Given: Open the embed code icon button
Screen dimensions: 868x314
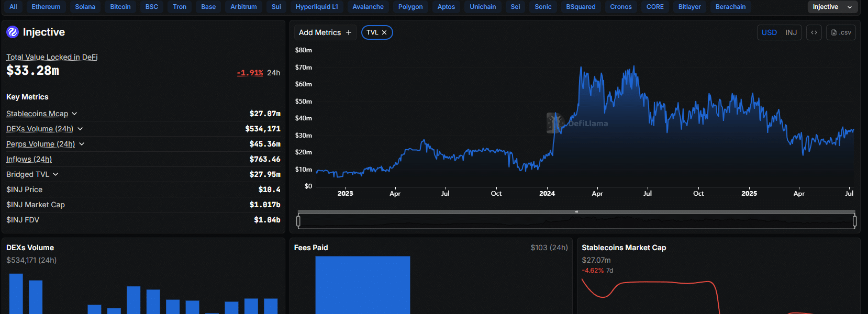Looking at the screenshot, I should point(814,32).
